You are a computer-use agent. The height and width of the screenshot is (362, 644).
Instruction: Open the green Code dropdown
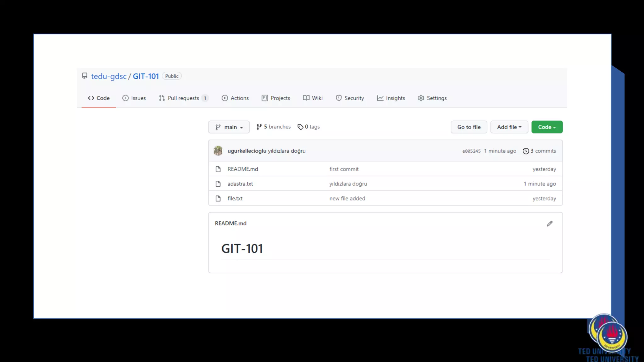pos(547,127)
